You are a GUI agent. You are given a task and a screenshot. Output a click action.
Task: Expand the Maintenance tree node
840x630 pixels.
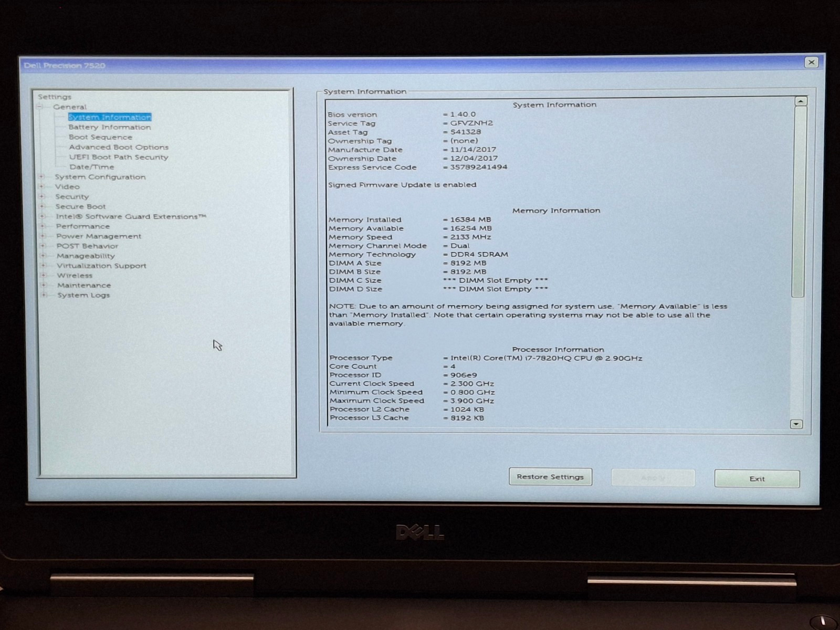(45, 285)
